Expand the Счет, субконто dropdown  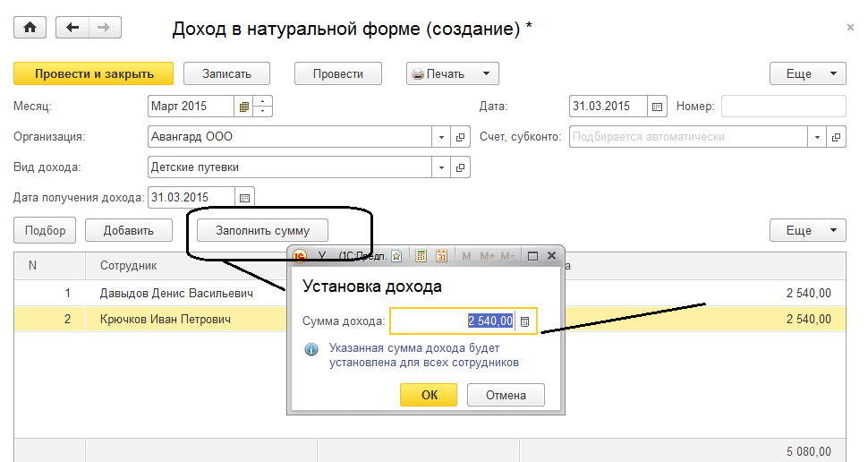tap(817, 137)
